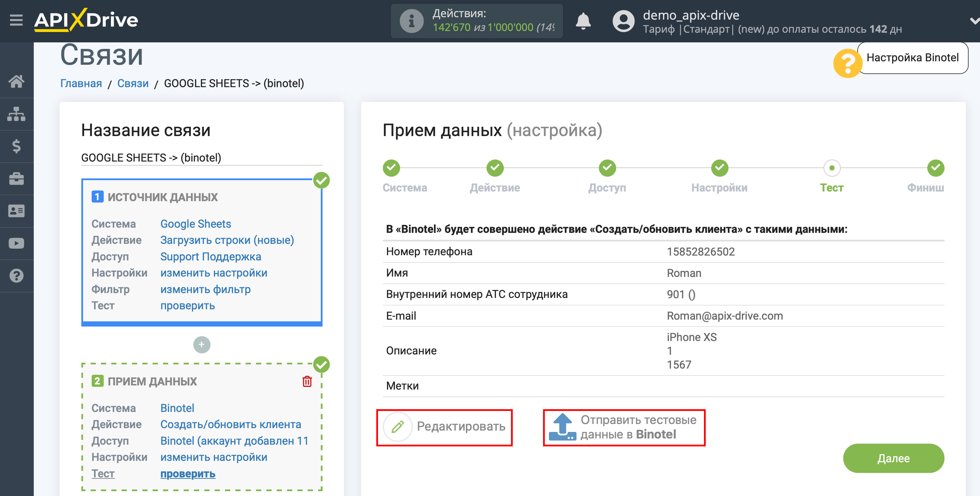Image resolution: width=980 pixels, height=496 pixels.
Task: Open Google Sheets system link
Action: pyautogui.click(x=195, y=224)
